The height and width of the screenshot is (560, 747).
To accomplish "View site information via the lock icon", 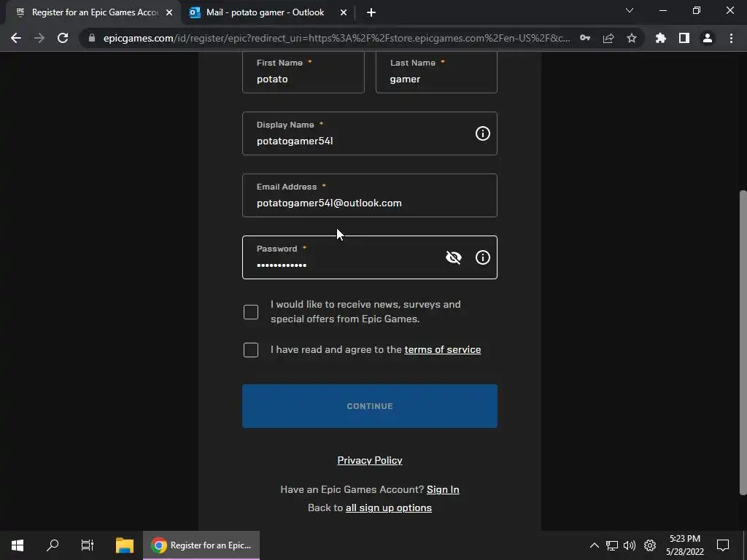I will (x=92, y=38).
